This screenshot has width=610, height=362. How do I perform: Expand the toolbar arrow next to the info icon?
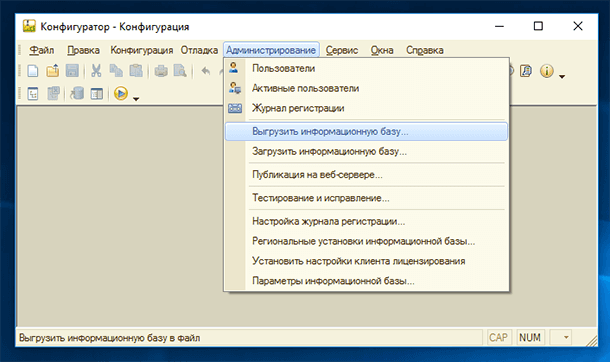click(562, 76)
